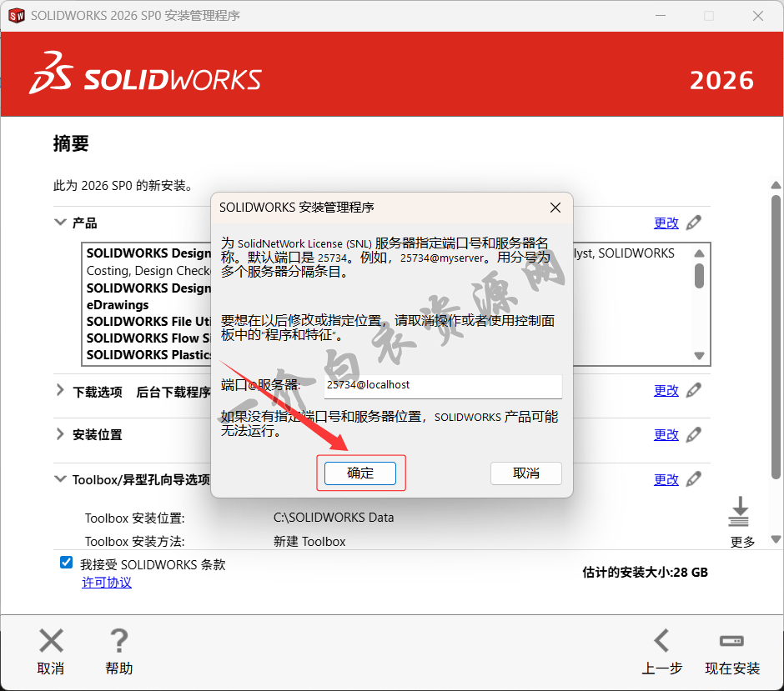
Task: Close the SOLIDWORKS 安装管理程序 dialog
Action: [x=555, y=208]
